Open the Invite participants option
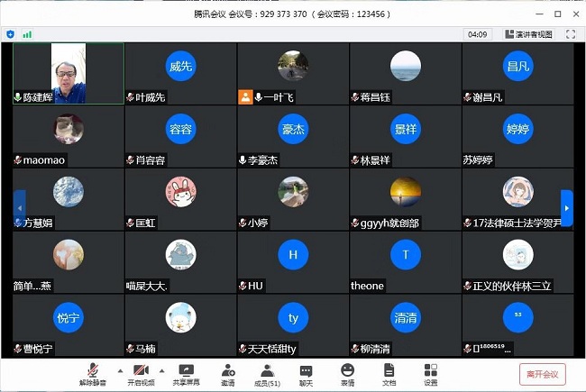Image resolution: width=586 pixels, height=392 pixels. point(228,374)
